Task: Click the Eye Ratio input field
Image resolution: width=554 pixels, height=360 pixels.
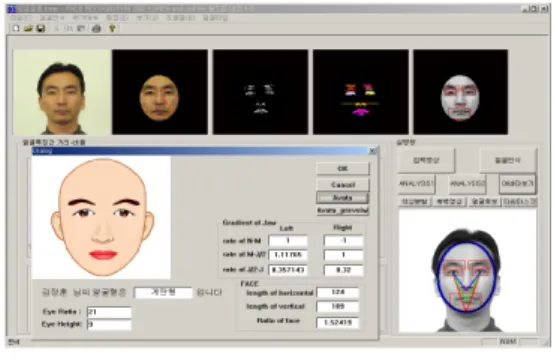Action: pos(109,312)
